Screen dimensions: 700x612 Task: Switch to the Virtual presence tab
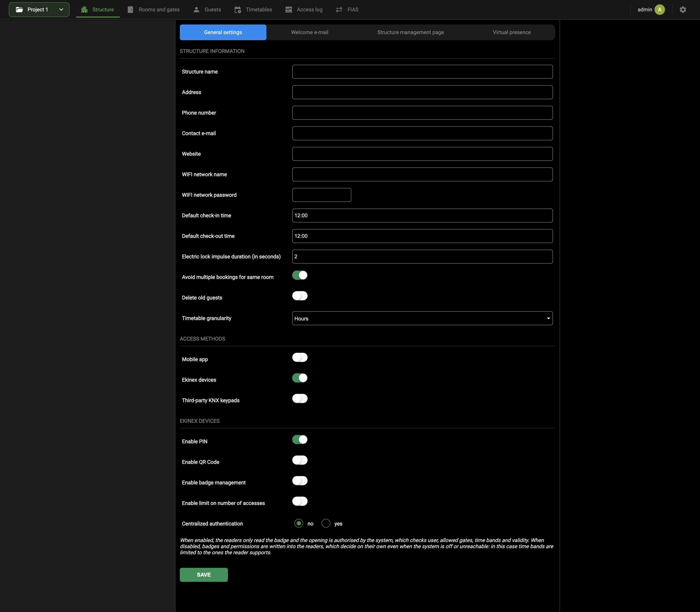[511, 32]
